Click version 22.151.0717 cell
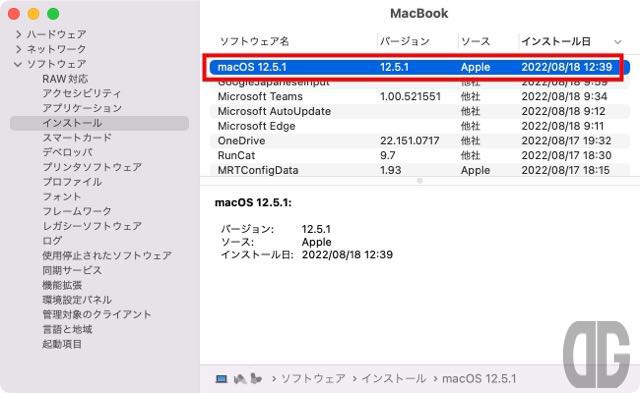The height and width of the screenshot is (393, 640). [x=410, y=140]
